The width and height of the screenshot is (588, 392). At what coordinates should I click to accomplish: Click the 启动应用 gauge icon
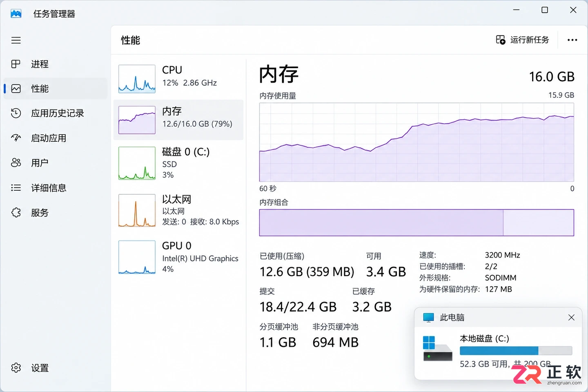point(16,138)
